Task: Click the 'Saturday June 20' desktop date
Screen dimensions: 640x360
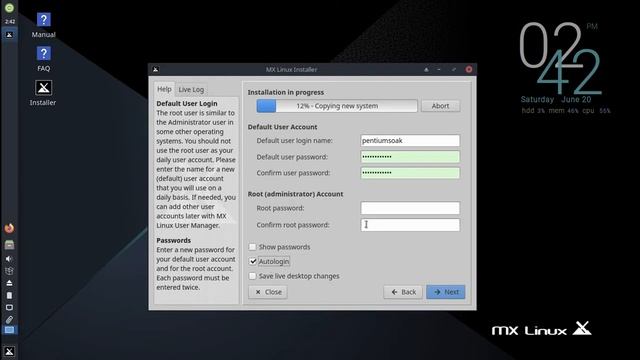Action: coord(556,100)
